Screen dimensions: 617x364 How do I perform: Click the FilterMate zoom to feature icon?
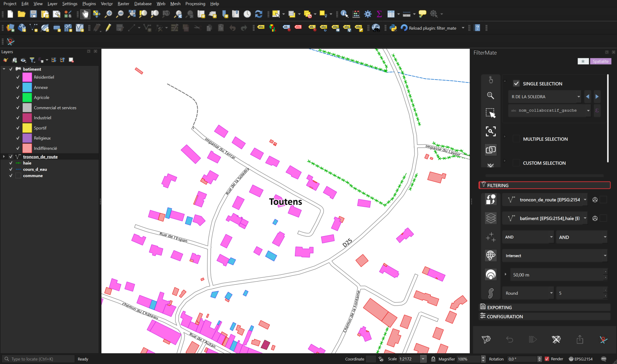click(491, 96)
